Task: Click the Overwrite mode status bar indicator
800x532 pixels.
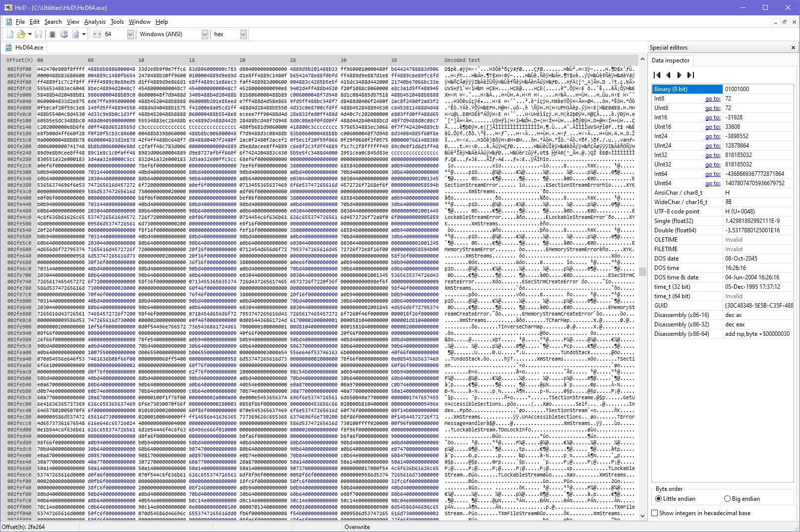Action: coord(357,527)
